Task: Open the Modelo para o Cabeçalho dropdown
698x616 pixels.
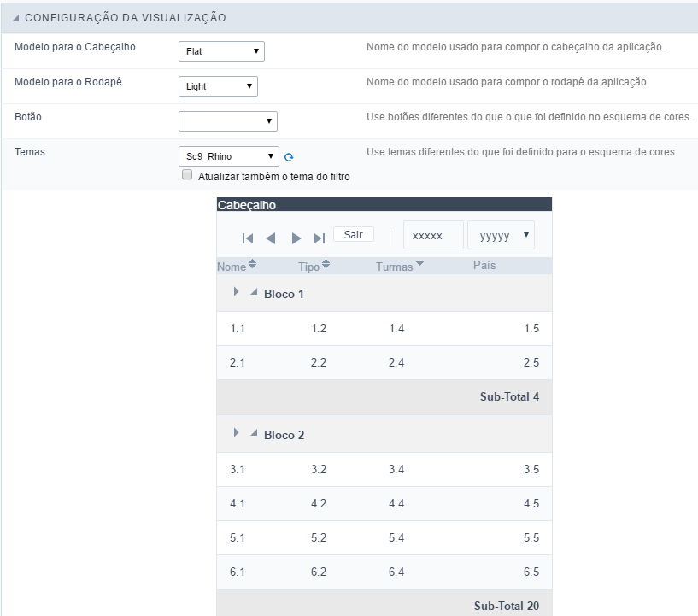Action: click(221, 51)
